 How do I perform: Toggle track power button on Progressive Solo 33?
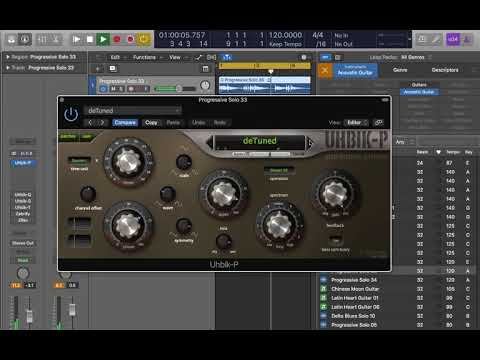click(x=103, y=89)
